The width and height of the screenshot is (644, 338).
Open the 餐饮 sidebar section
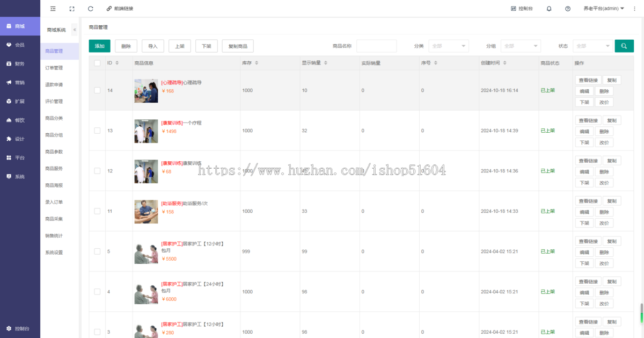20,120
